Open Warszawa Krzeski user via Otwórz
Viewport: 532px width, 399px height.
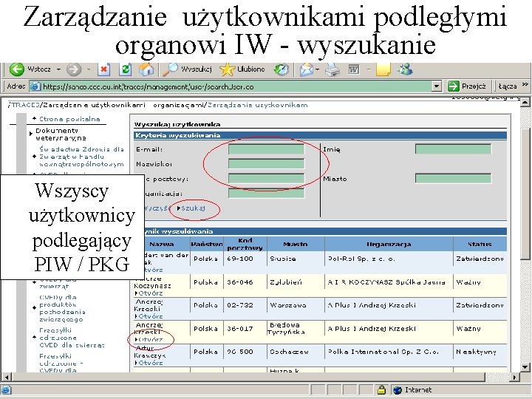pos(149,316)
